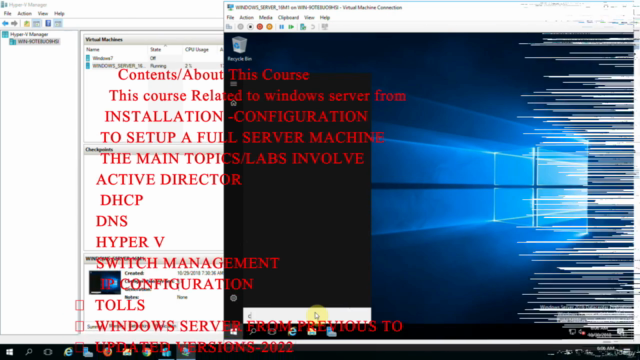
Task: Open Server Manager on host taskbar
Action: point(88,352)
